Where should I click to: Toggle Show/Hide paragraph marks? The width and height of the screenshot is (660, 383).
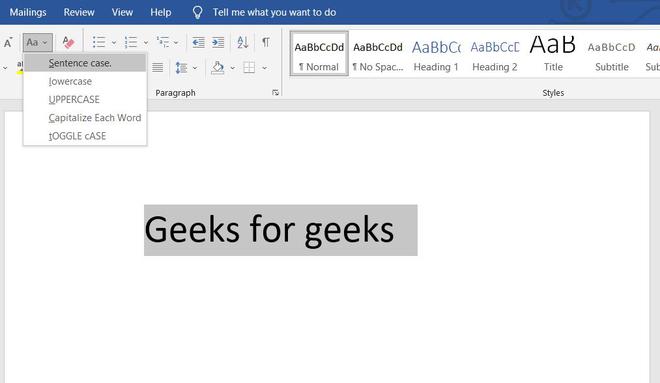(x=266, y=42)
